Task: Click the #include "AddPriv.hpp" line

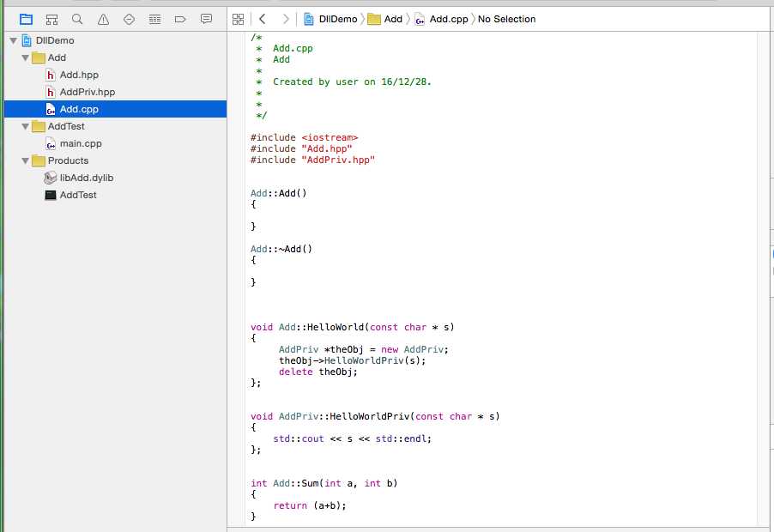Action: pos(312,160)
